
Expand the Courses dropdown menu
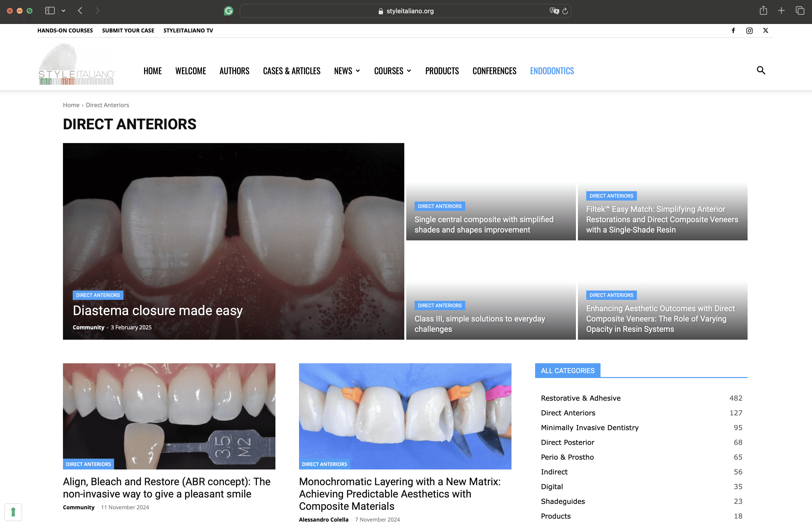coord(392,71)
